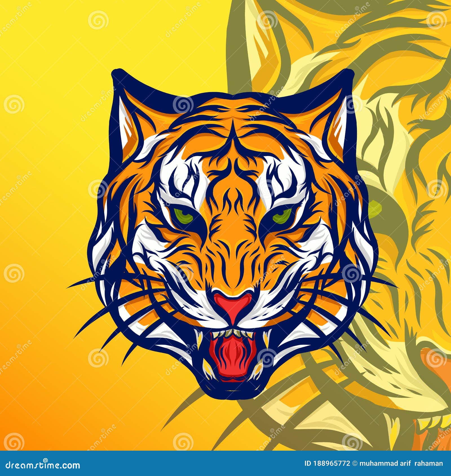Viewport: 451px width, 476px height.
Task: Open the dreamstime.com link bottom-left
Action: tap(42, 464)
